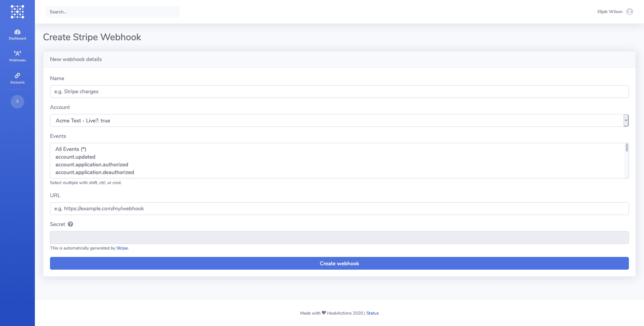Screen dimensions: 644x326
Task: Go to Webhooks in the sidebar
Action: [x=17, y=56]
